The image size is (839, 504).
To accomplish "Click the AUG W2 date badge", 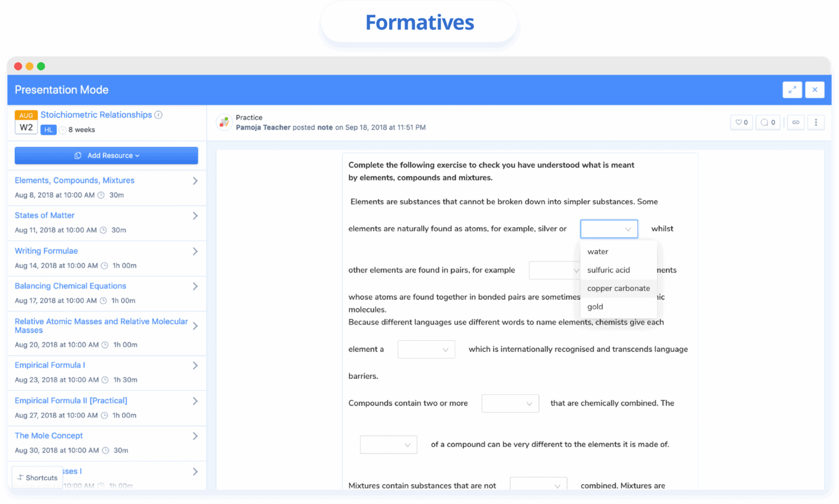I will point(26,123).
